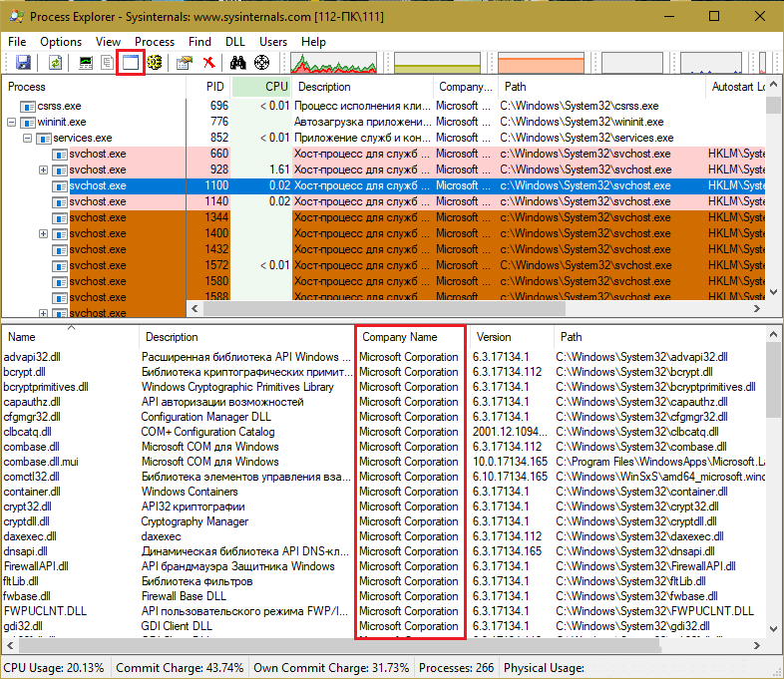The image size is (784, 679).
Task: Click the Save toolbar icon
Action: click(x=24, y=63)
